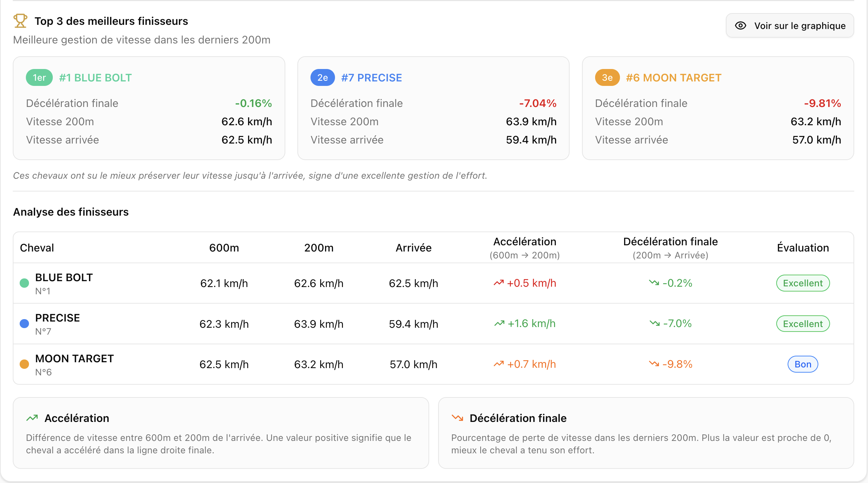Click the trending-up icon before +0.7 km/h

499,364
